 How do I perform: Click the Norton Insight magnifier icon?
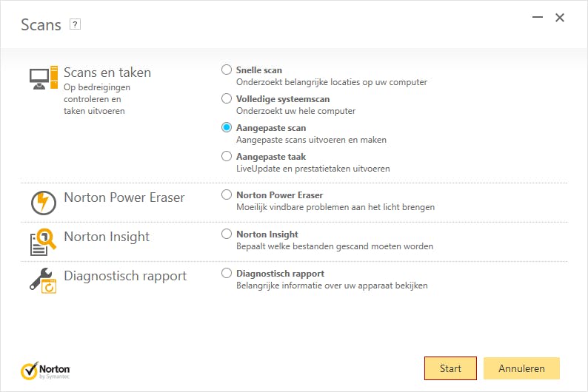click(43, 242)
